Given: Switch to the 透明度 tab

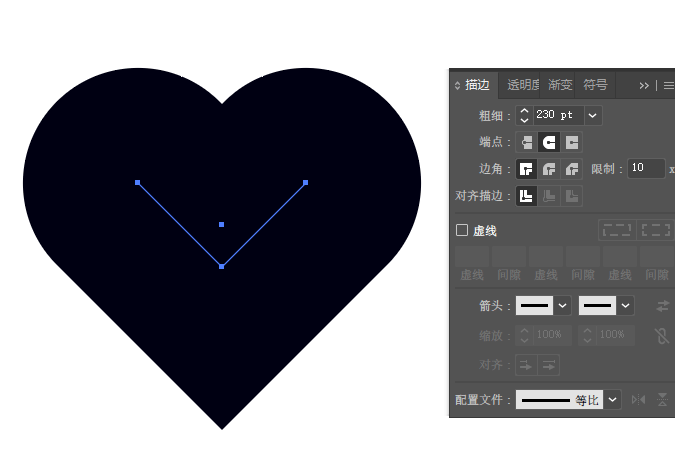Looking at the screenshot, I should [522, 85].
